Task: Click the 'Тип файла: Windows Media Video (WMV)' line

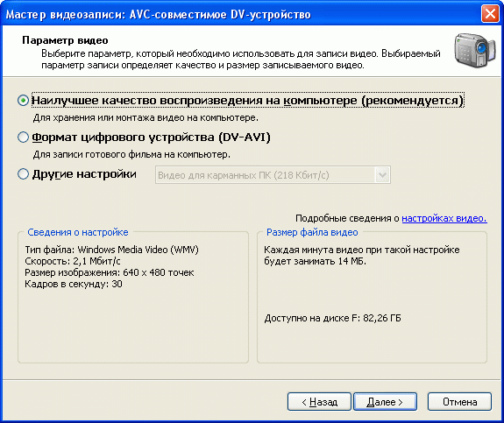Action: tap(112, 250)
